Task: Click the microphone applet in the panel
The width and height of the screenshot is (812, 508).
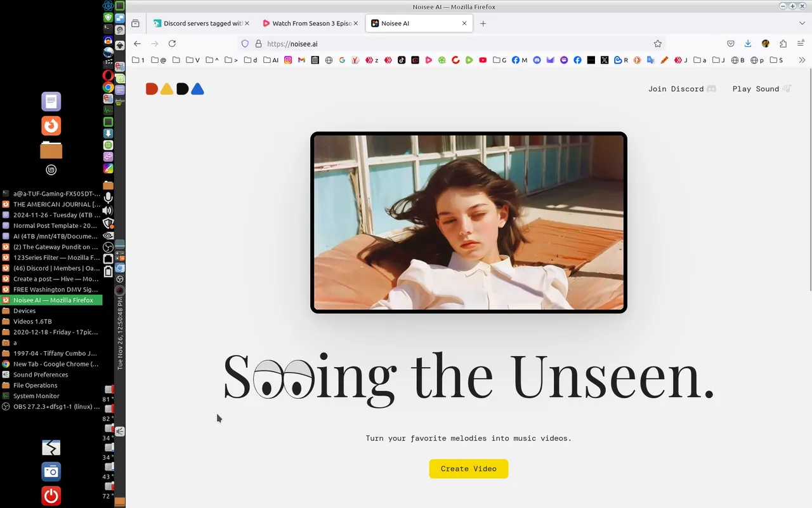Action: pyautogui.click(x=108, y=198)
